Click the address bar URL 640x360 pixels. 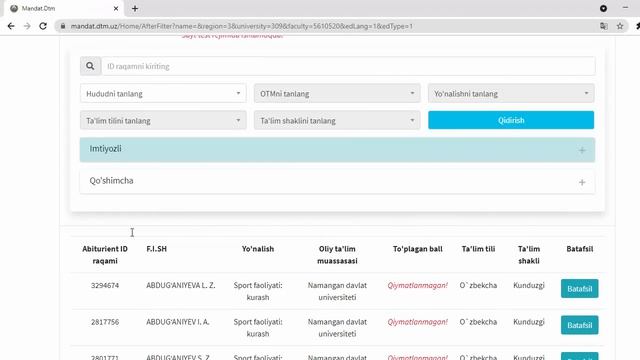242,26
